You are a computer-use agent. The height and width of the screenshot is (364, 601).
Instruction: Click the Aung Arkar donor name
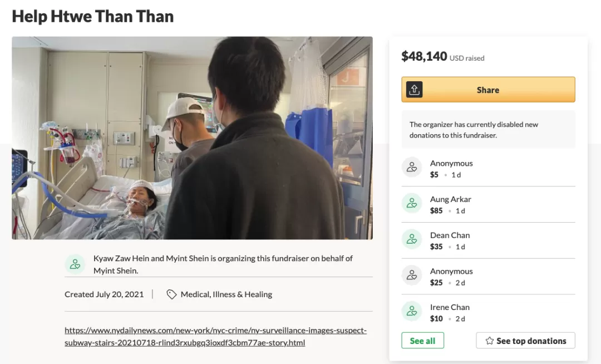(450, 199)
